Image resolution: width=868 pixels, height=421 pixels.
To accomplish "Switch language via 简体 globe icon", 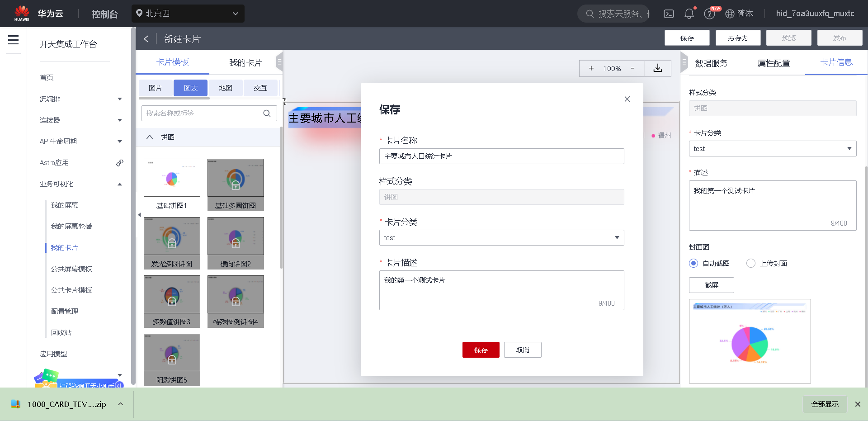I will [x=739, y=14].
